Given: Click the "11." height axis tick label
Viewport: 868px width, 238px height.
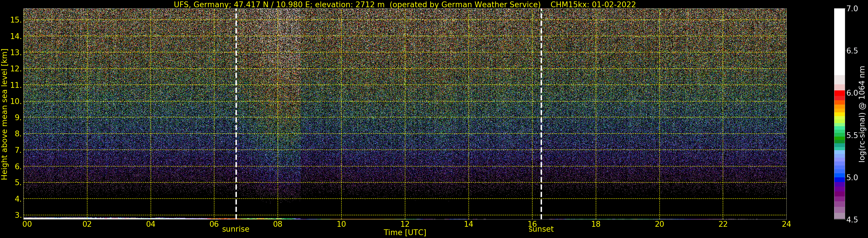Looking at the screenshot, I should click(x=16, y=85).
